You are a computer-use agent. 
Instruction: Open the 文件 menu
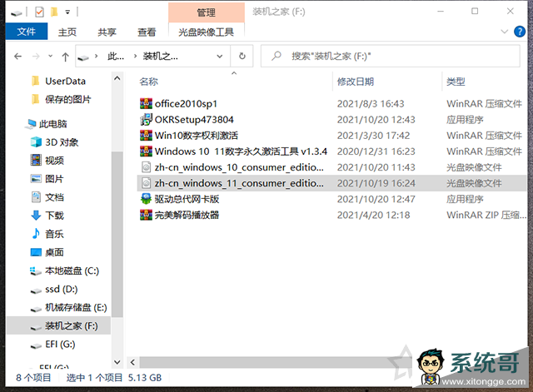click(x=27, y=32)
